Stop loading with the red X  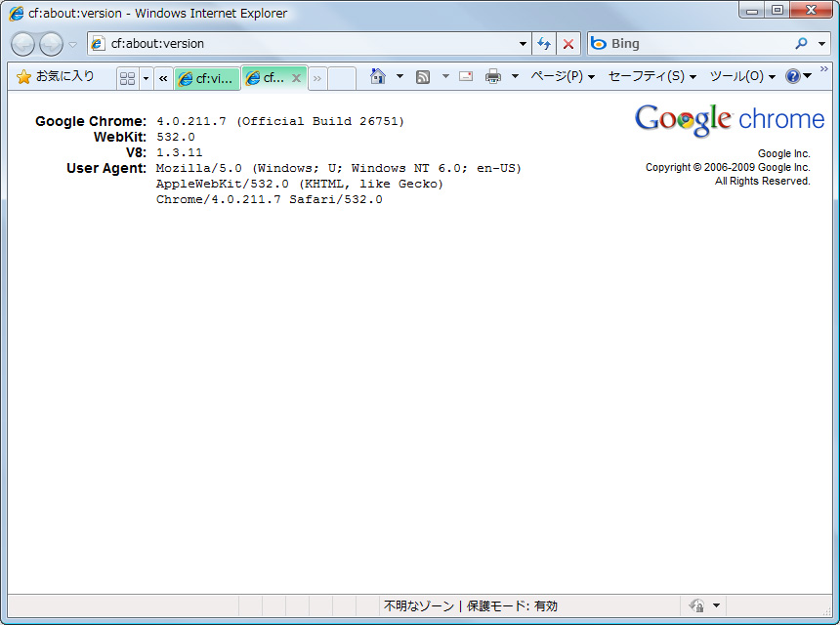pyautogui.click(x=568, y=43)
